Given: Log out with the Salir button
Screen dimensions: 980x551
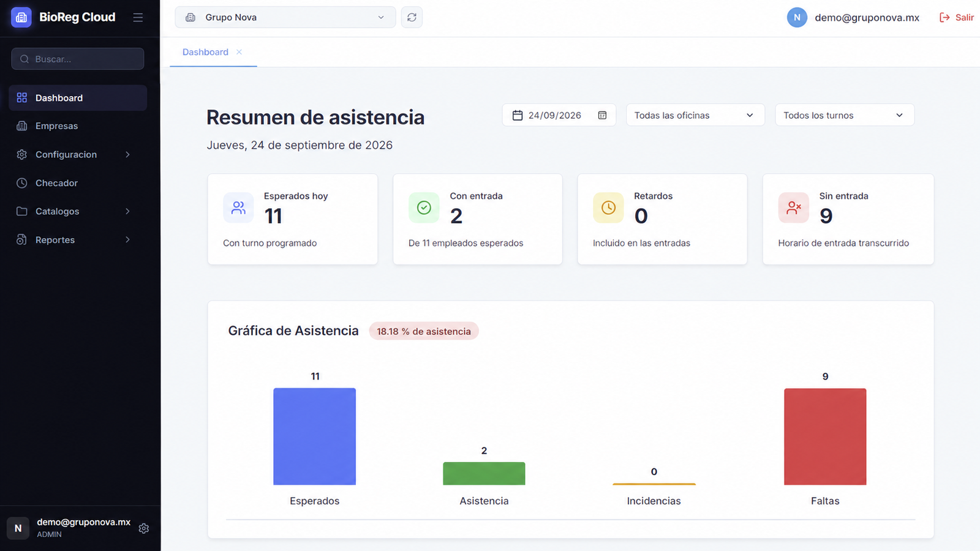Looking at the screenshot, I should (x=957, y=17).
